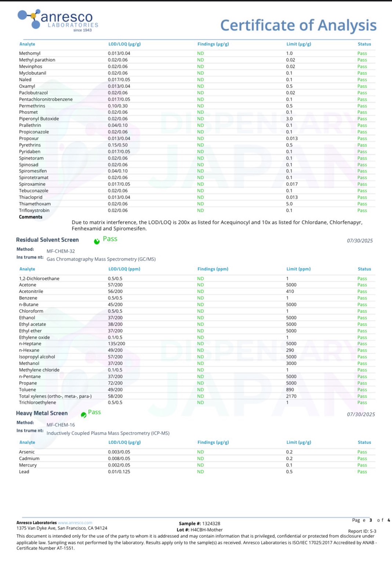Click the Lead limit value 0.5
Screen dimensions: 392x563
[289, 472]
